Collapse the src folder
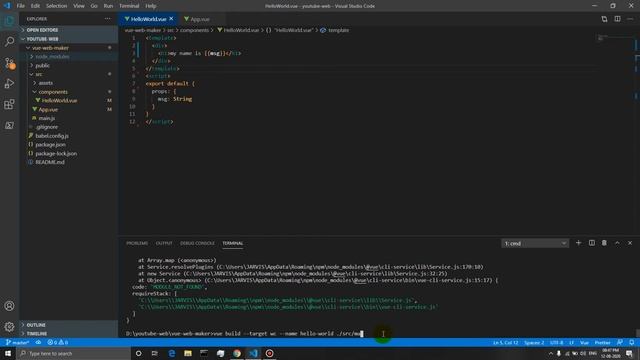The height and width of the screenshot is (360, 640). pos(69,74)
